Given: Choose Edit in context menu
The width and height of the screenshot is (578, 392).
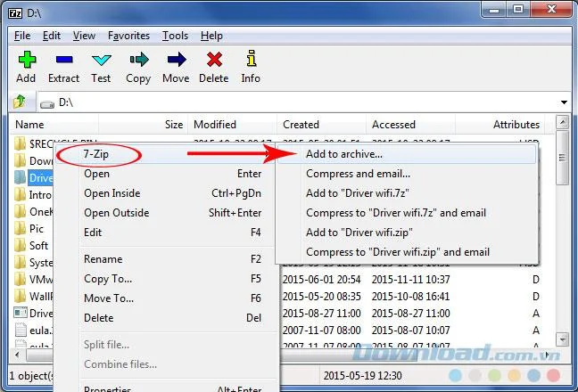Looking at the screenshot, I should (165, 233).
